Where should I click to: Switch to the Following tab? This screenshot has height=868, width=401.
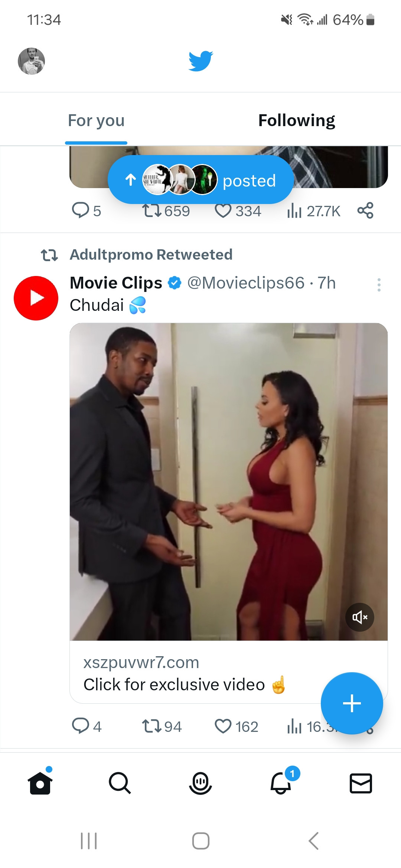point(296,120)
